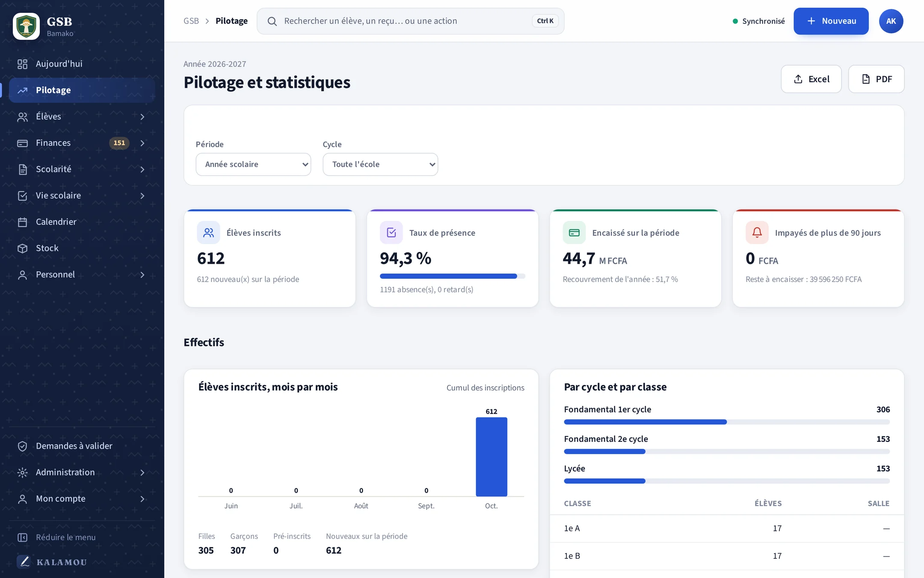This screenshot has height=578, width=924.
Task: Open the AK user avatar
Action: [891, 21]
